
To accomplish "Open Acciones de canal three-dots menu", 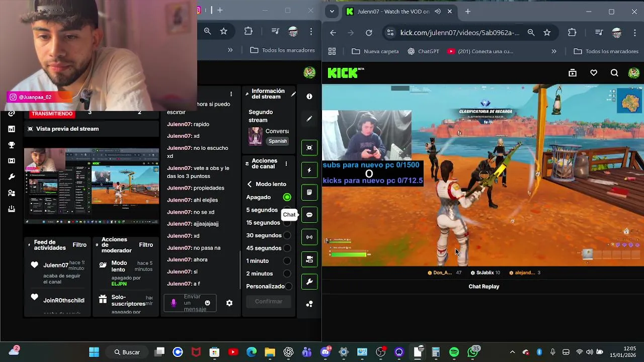I will point(286,164).
